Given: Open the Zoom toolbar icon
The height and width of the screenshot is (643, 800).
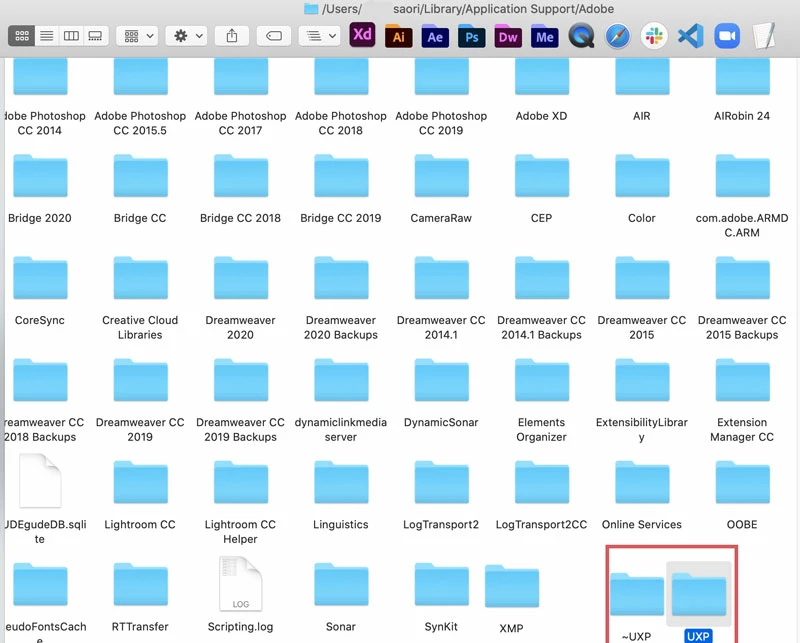Looking at the screenshot, I should click(x=727, y=36).
